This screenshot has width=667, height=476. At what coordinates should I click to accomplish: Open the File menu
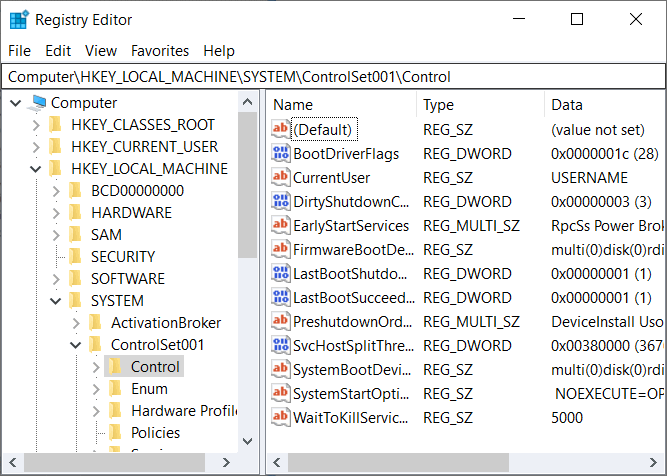(20, 51)
